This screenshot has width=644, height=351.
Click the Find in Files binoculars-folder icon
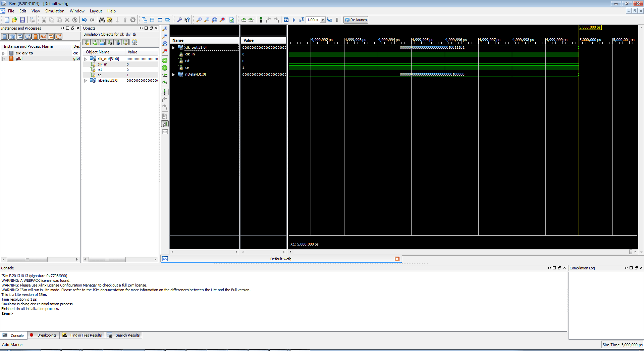pos(110,20)
